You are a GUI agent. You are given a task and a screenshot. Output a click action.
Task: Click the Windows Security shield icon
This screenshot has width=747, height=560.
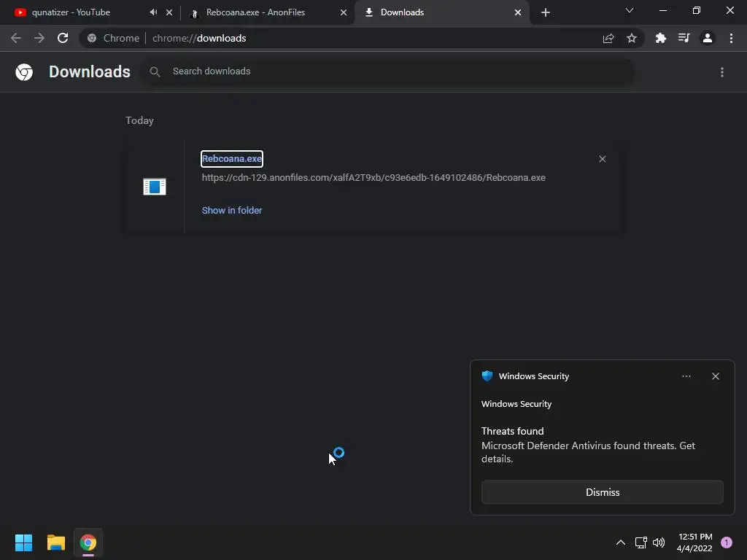pos(487,376)
